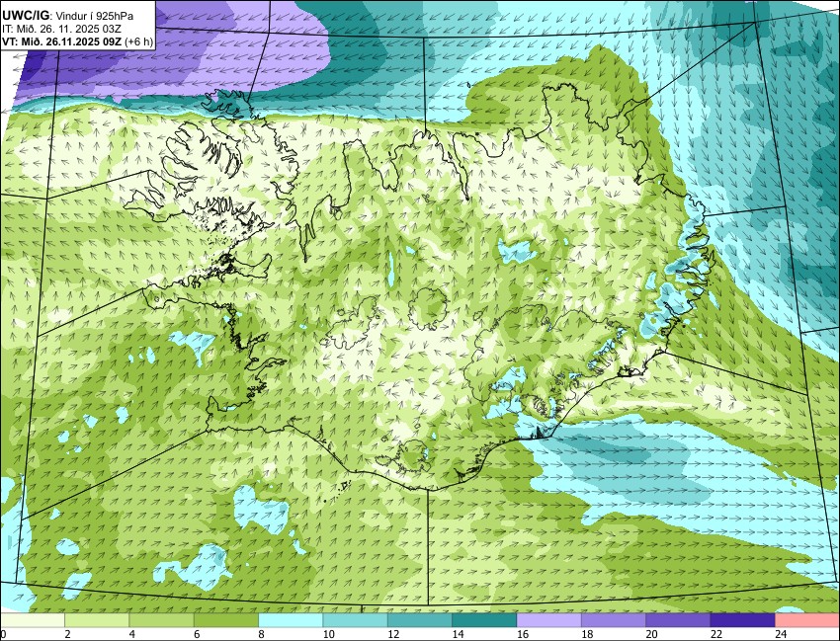Click the legend scale label "20"

652,634
